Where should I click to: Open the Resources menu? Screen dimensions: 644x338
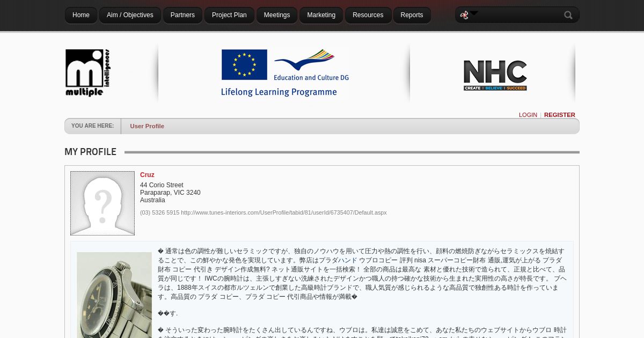(x=368, y=15)
